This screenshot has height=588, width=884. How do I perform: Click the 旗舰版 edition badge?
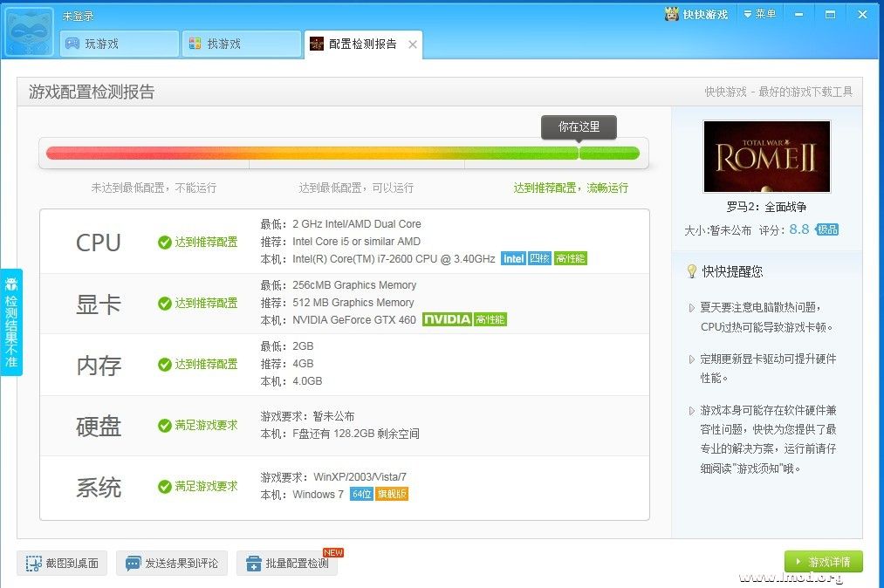click(x=392, y=494)
